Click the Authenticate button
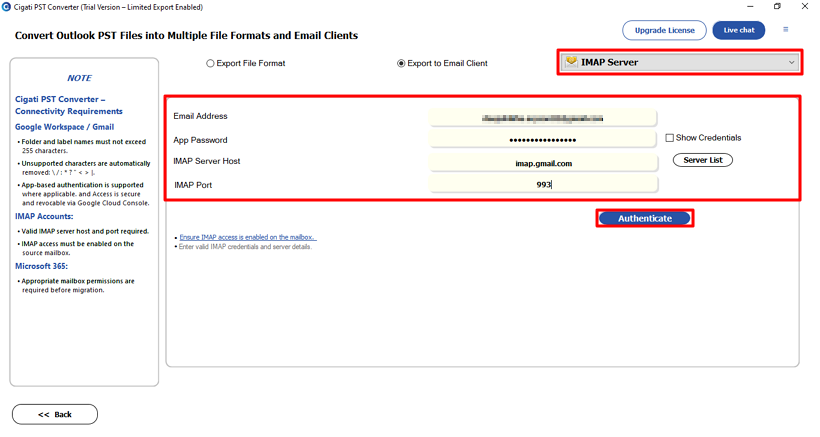 coord(645,218)
